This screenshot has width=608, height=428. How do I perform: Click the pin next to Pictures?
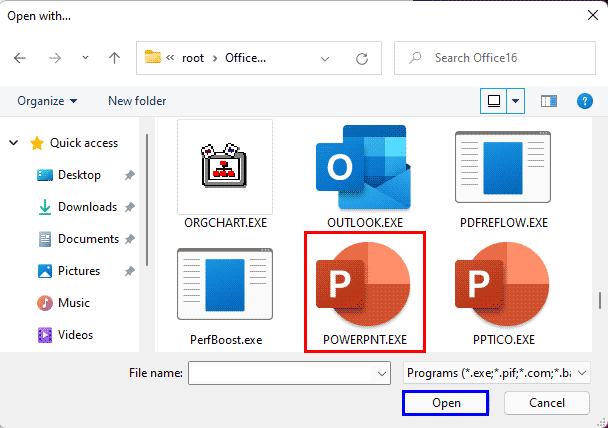[x=130, y=271]
